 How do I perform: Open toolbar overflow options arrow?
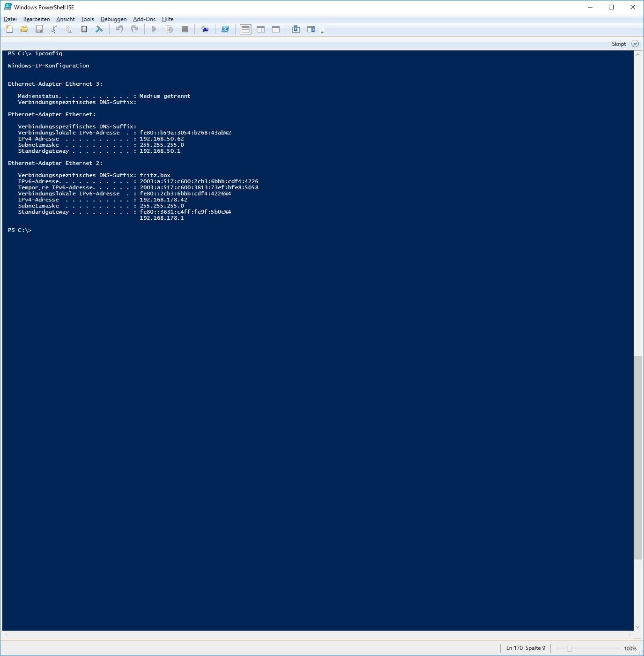[322, 32]
